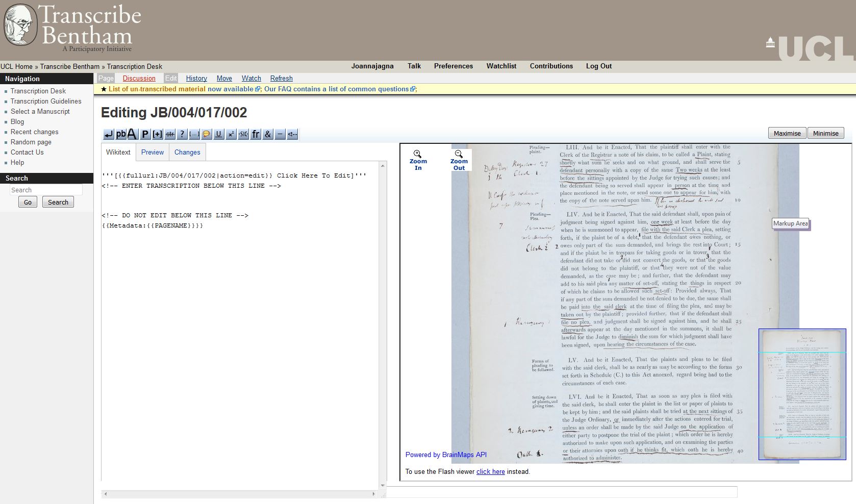Insert ampersand using the & icon
The image size is (856, 504).
click(268, 134)
